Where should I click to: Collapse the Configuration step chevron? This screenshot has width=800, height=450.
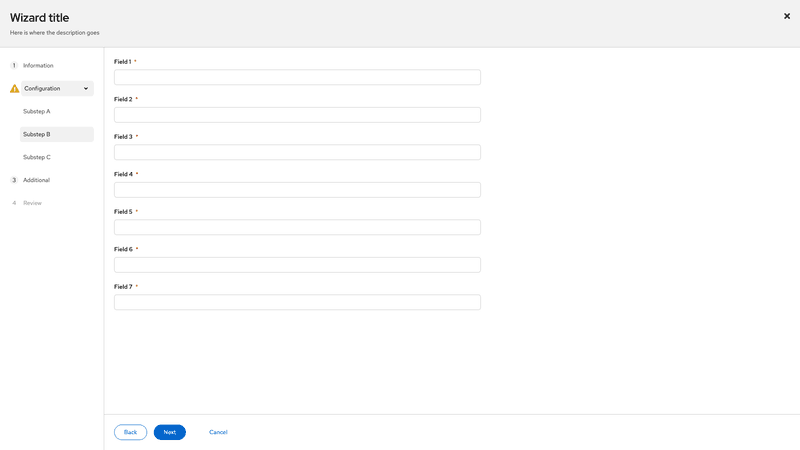coord(86,89)
